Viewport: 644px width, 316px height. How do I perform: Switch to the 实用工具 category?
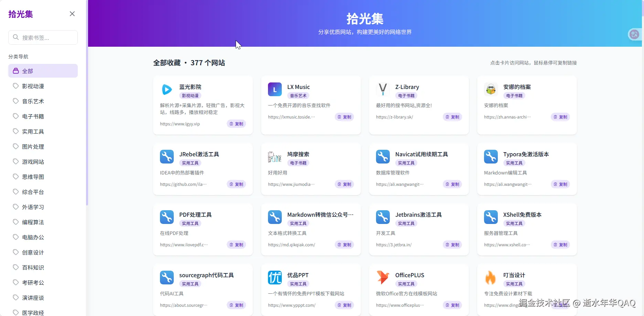coord(33,131)
